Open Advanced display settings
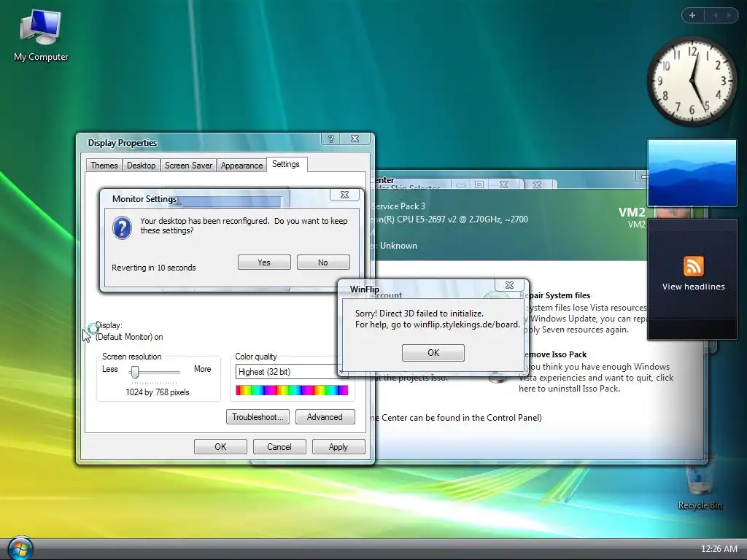This screenshot has height=560, width=747. [x=325, y=417]
